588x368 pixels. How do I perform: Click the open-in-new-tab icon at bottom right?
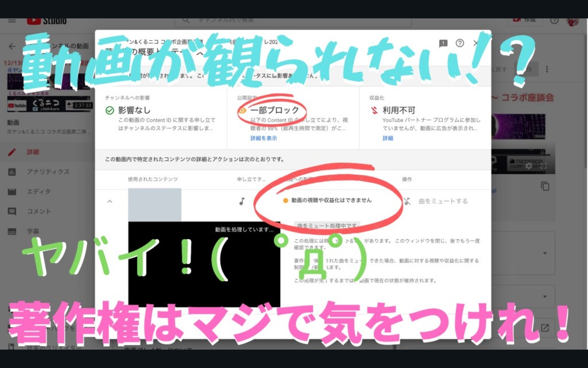coord(545,328)
